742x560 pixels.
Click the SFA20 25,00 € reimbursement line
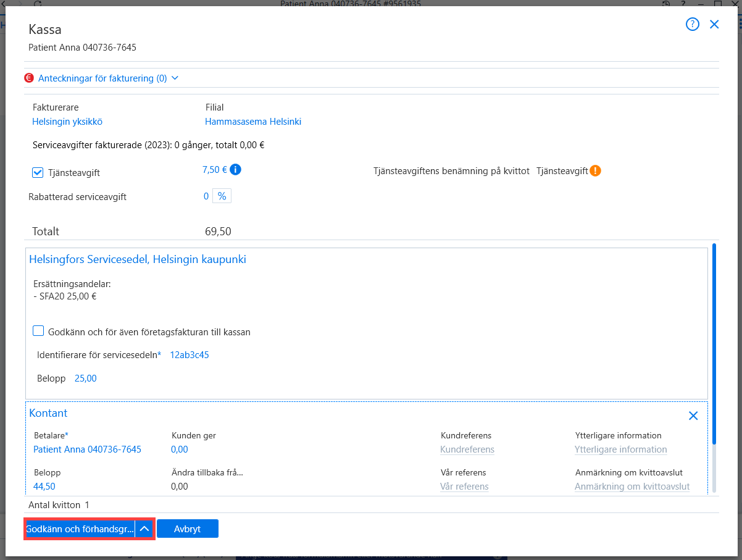point(64,296)
